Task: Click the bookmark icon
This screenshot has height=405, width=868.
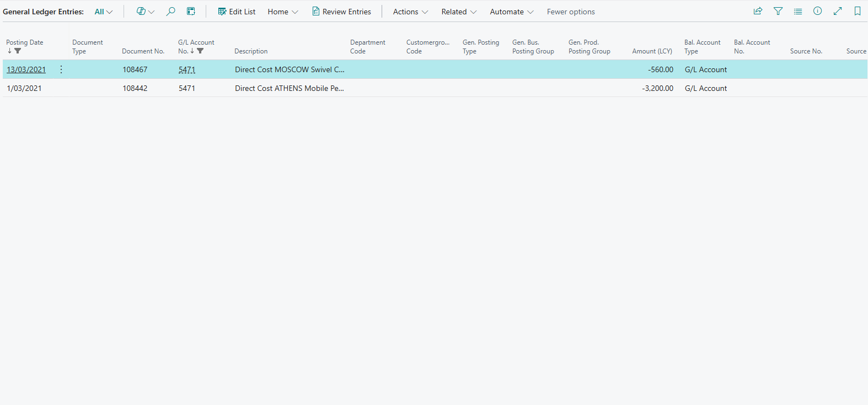Action: [x=857, y=11]
